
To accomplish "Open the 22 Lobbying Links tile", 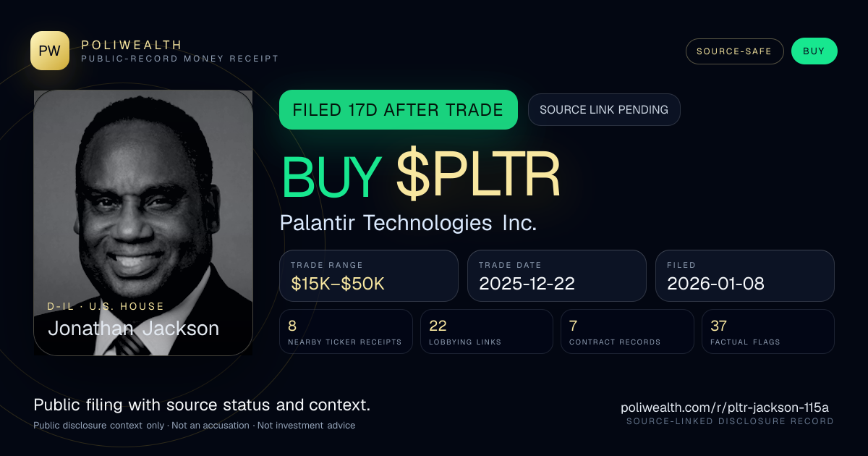I will (487, 332).
